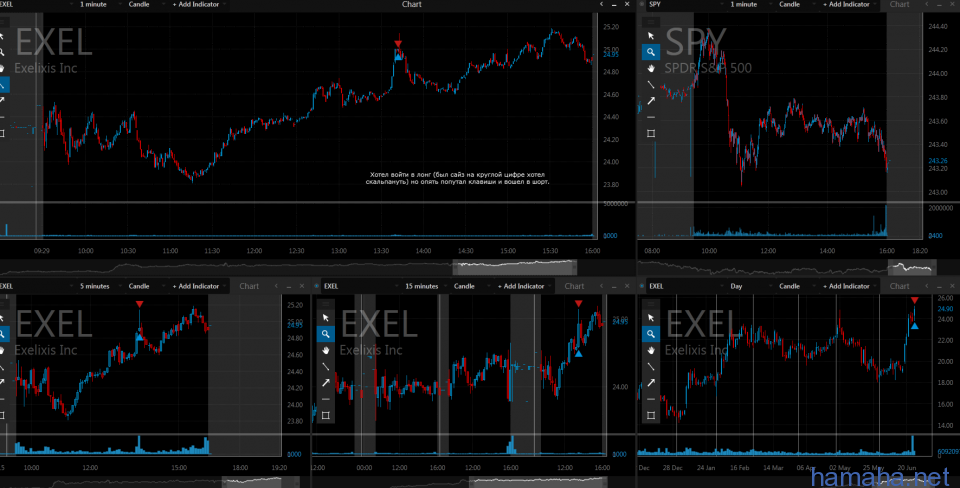
Task: Select the hand pan tool in SPY chart
Action: tap(651, 69)
